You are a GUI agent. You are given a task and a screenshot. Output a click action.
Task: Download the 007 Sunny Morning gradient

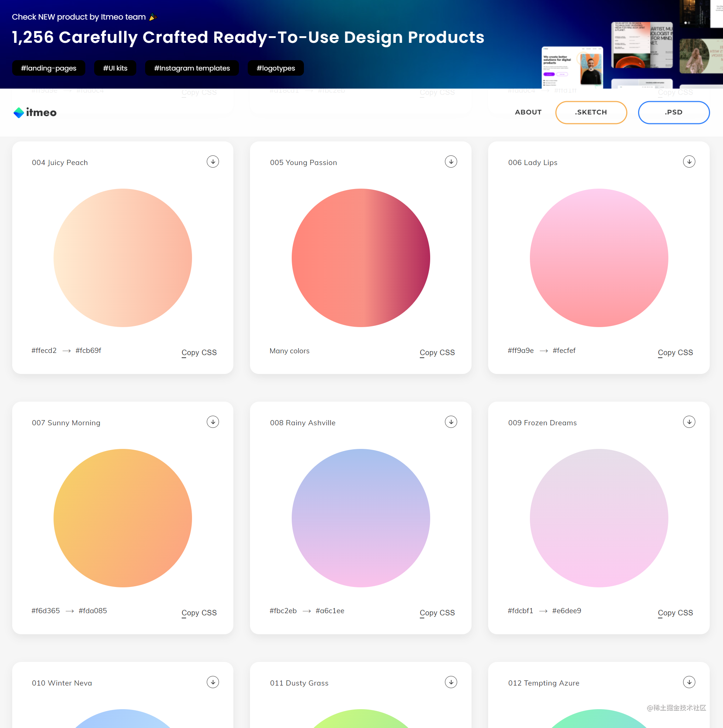pos(213,422)
